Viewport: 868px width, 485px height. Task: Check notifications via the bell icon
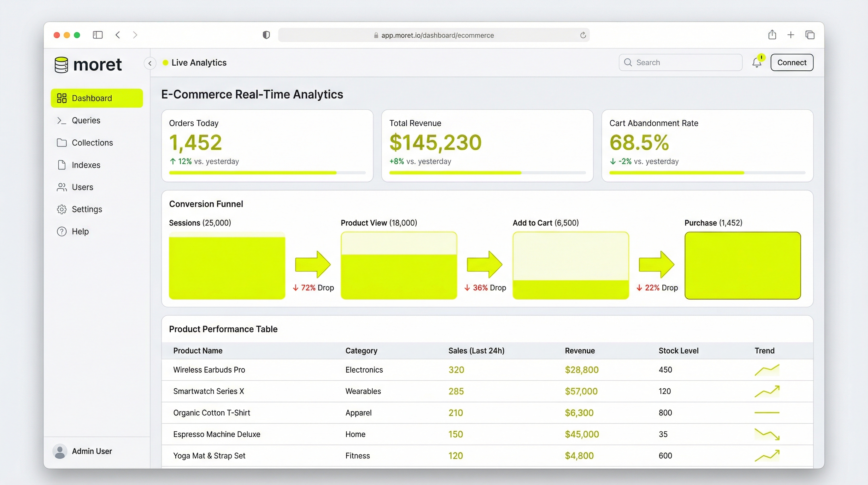(757, 63)
